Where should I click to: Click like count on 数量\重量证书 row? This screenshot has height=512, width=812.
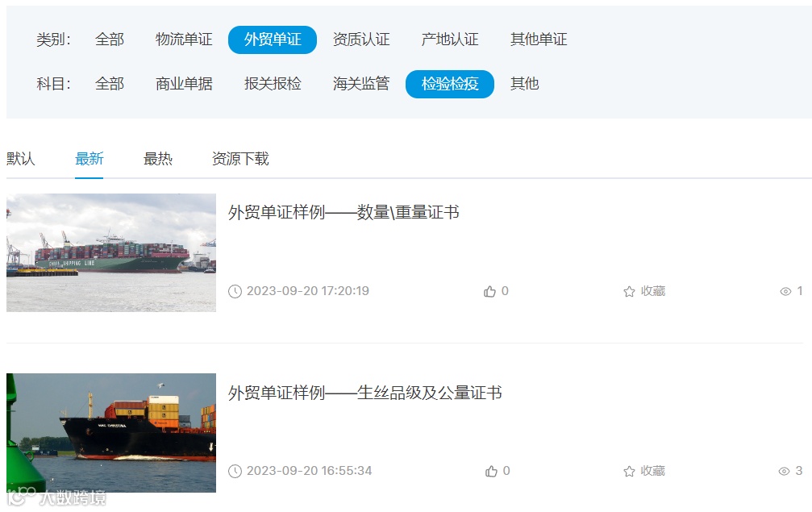pos(505,291)
